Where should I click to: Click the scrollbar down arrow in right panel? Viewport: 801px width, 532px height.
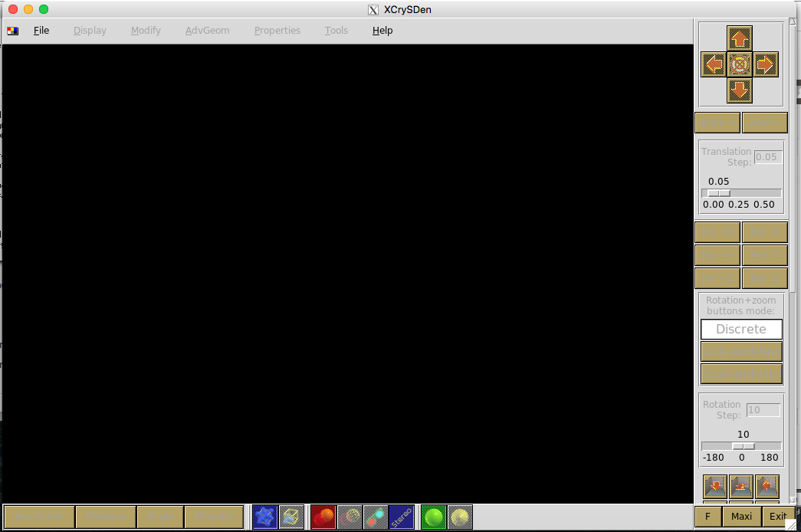click(x=793, y=500)
